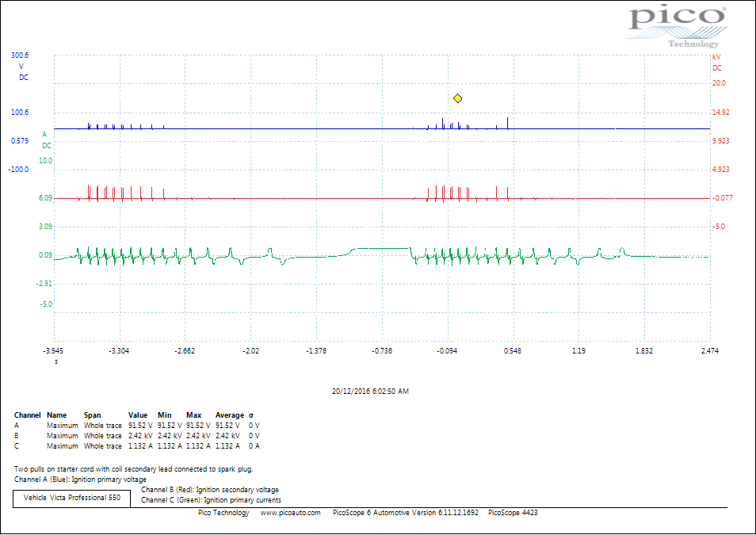Click PicoScope 6 Automotive Version footer text
The image size is (756, 535).
coord(406,512)
